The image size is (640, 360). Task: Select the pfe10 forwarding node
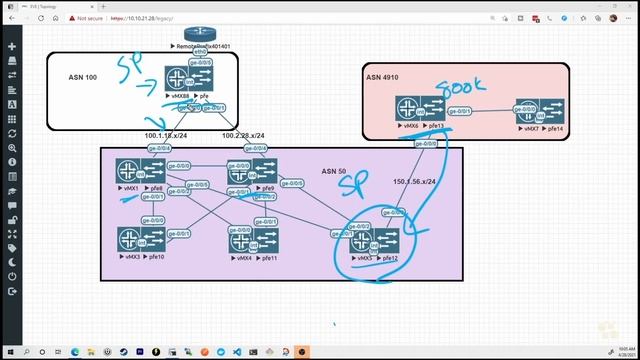[154, 240]
